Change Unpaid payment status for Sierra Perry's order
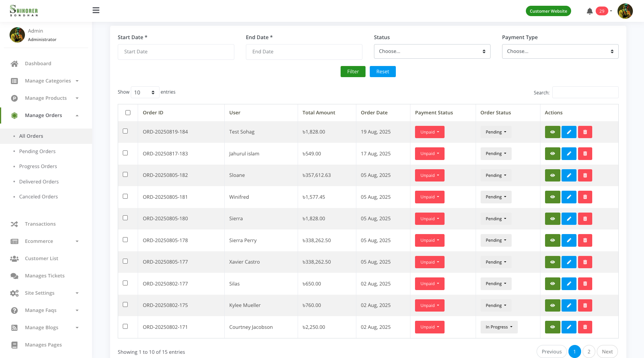 click(430, 240)
